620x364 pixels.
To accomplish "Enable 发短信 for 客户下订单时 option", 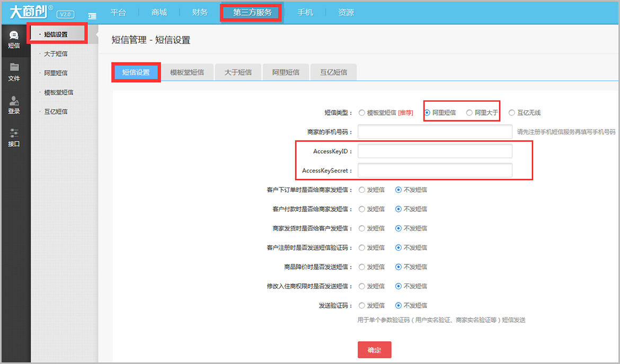I will click(362, 190).
